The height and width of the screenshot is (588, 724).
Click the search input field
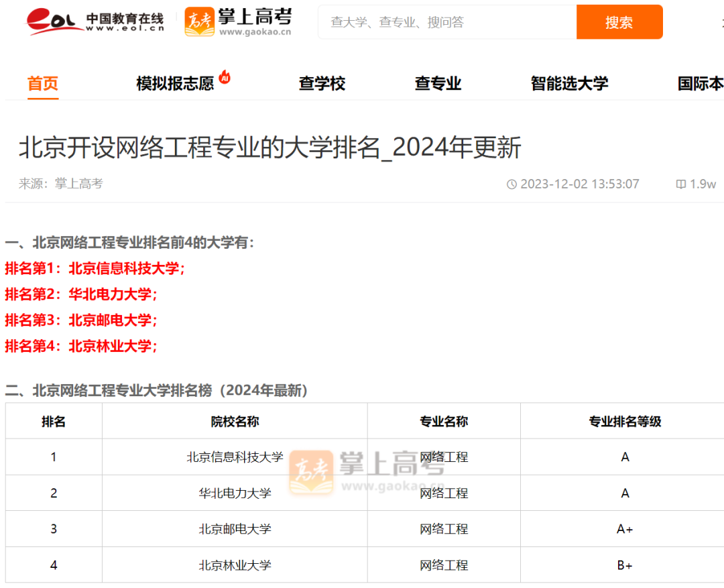tap(447, 22)
